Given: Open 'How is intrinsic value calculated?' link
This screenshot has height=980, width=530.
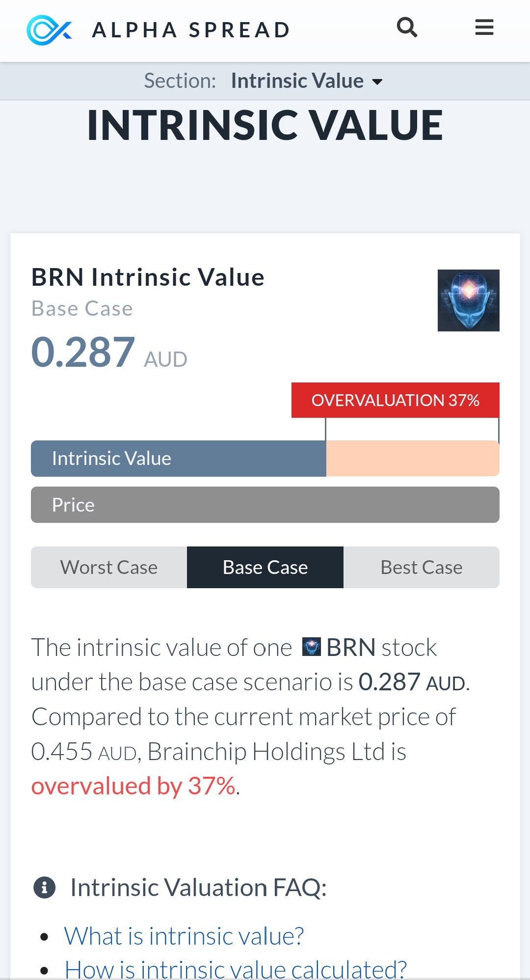Looking at the screenshot, I should click(x=236, y=969).
